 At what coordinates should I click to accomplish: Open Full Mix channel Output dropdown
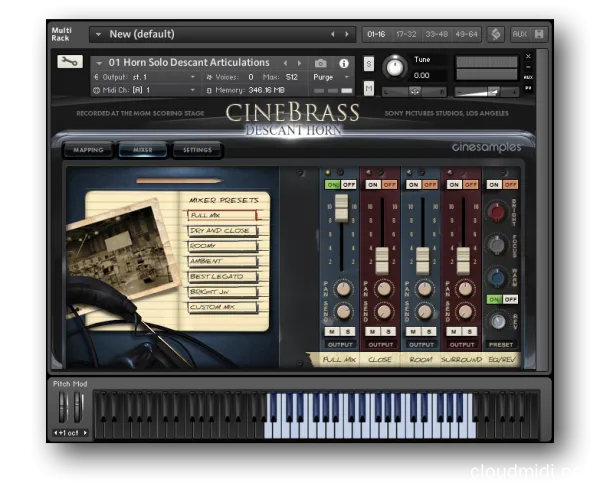click(x=340, y=344)
